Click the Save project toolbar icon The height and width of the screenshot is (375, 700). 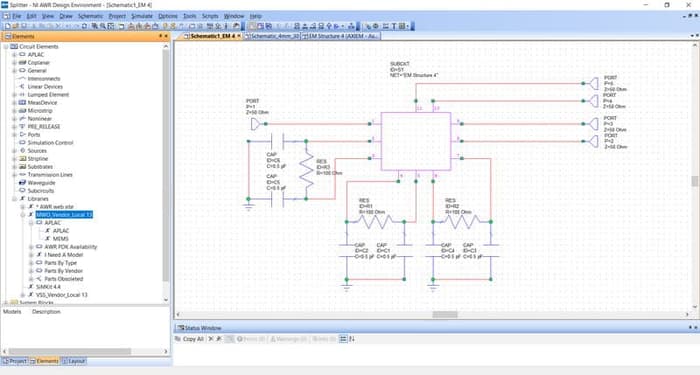click(24, 26)
